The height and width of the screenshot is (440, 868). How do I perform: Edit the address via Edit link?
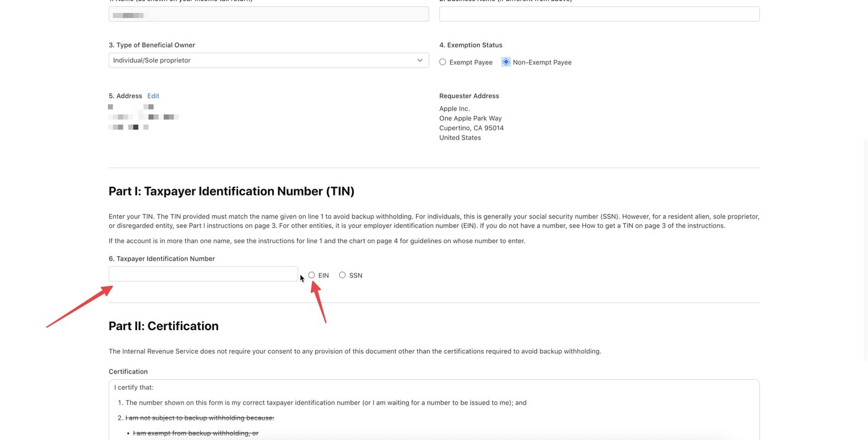(x=153, y=96)
